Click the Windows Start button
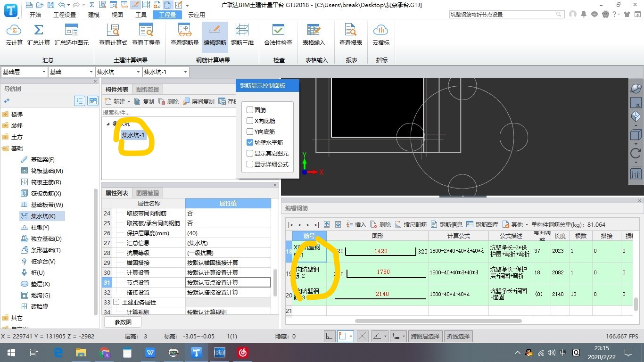The image size is (644, 362). pos(10,352)
